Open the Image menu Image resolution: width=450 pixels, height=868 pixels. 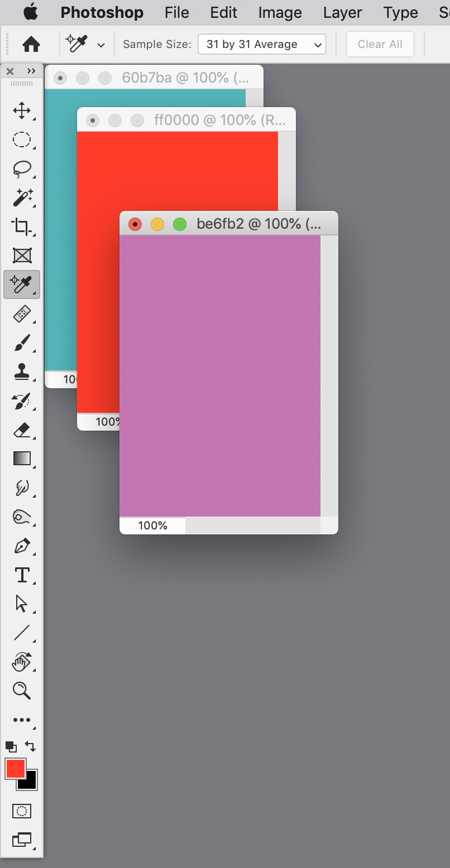[279, 12]
